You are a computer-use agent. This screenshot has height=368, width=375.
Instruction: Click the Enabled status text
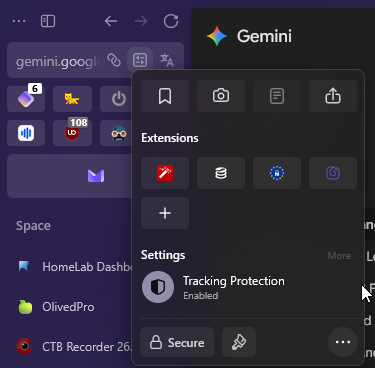tap(201, 296)
